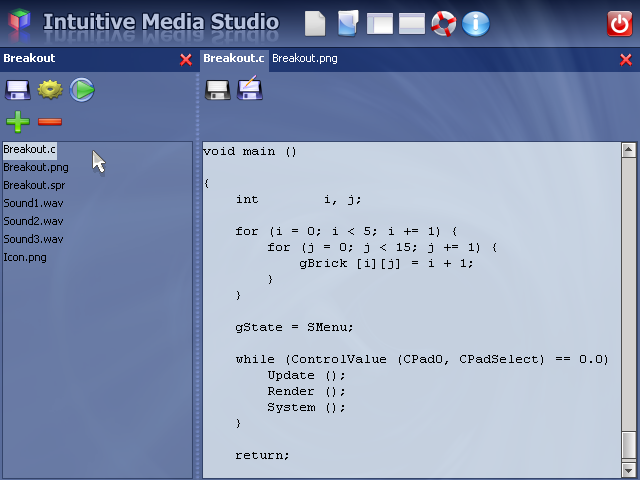
Task: Add a file with green plus icon
Action: [x=18, y=122]
